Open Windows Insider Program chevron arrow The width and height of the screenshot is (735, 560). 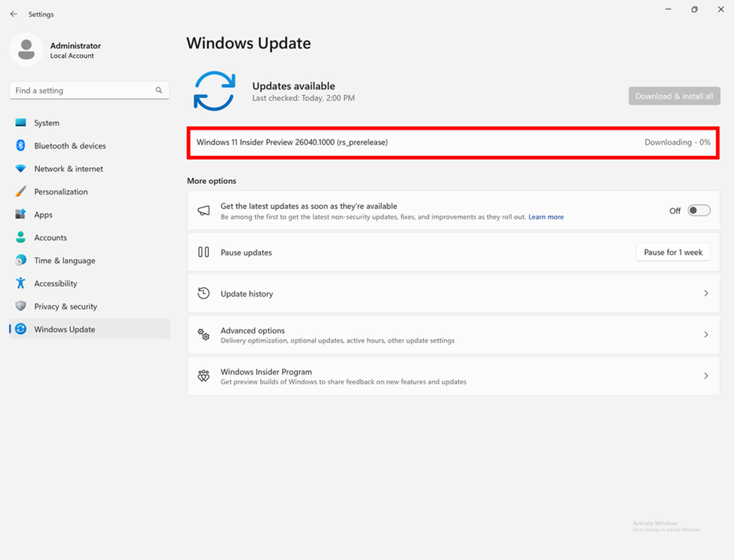(706, 376)
